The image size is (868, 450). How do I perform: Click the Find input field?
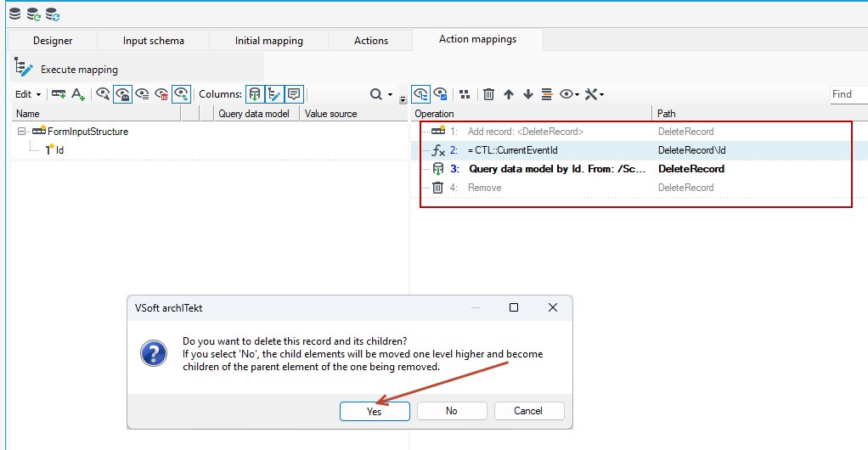tap(848, 94)
